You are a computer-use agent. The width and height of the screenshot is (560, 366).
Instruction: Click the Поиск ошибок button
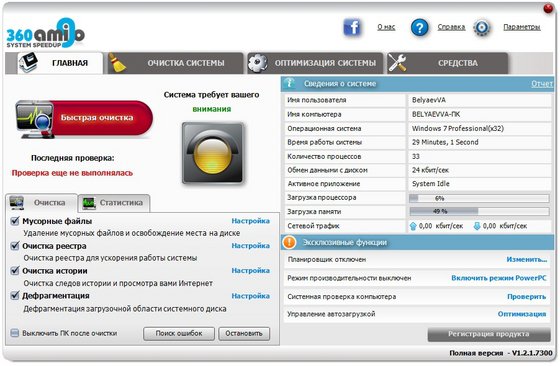(x=179, y=334)
